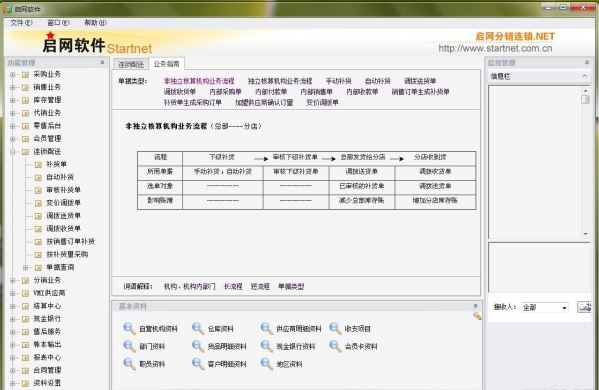Viewport: 599px width, 390px height.
Task: Collapse the 连锁配送 tree node
Action: (13, 152)
